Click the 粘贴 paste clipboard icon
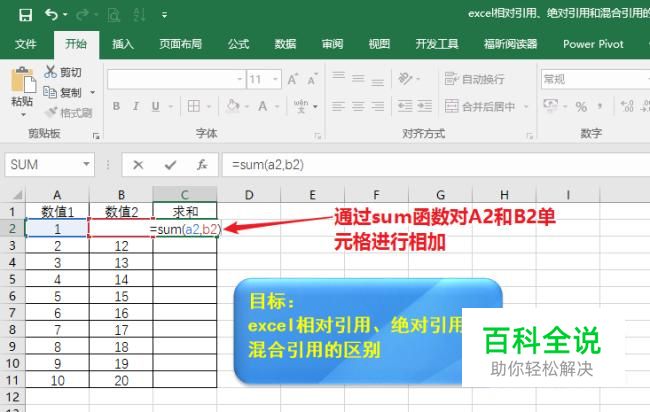This screenshot has width=650, height=412. 23,80
